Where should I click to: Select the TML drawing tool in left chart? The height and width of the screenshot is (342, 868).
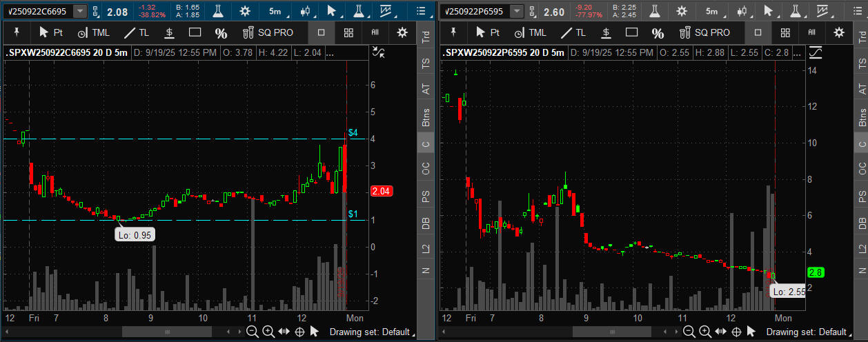(x=93, y=32)
